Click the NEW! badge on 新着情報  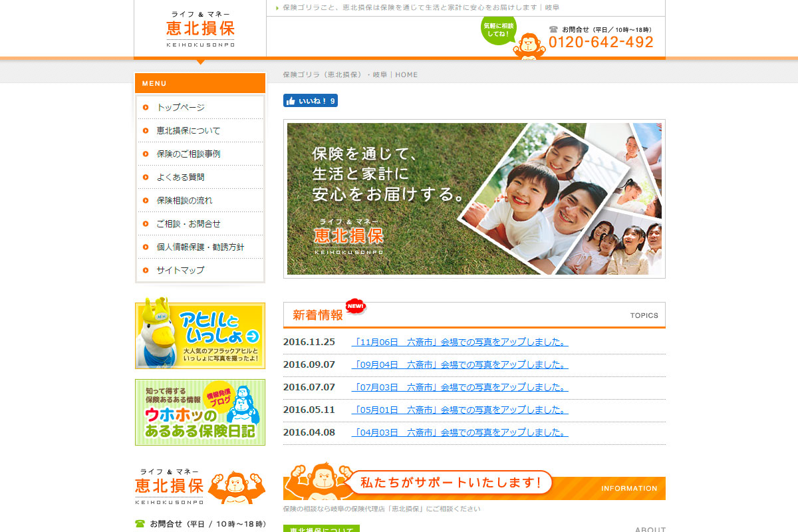pos(356,307)
